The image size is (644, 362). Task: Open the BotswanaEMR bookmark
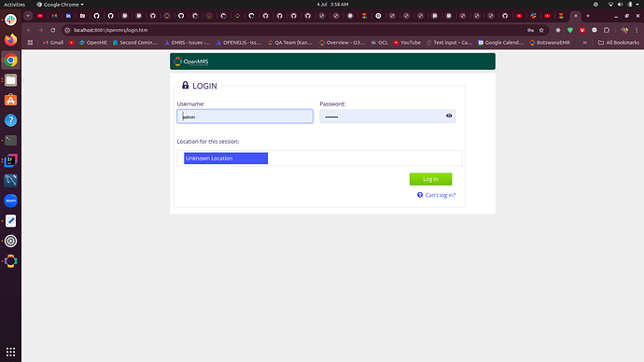[x=550, y=42]
